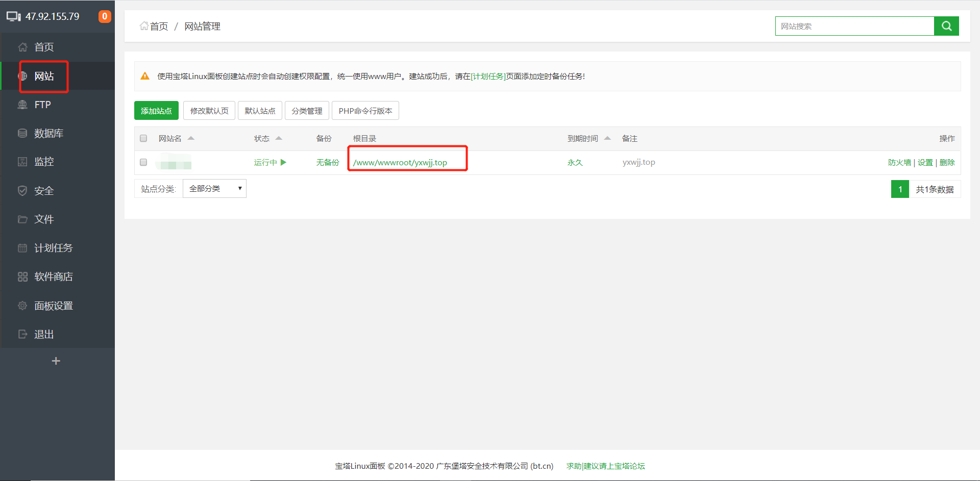Click the monitor icon beside 监控
The width and height of the screenshot is (980, 481).
coord(22,162)
